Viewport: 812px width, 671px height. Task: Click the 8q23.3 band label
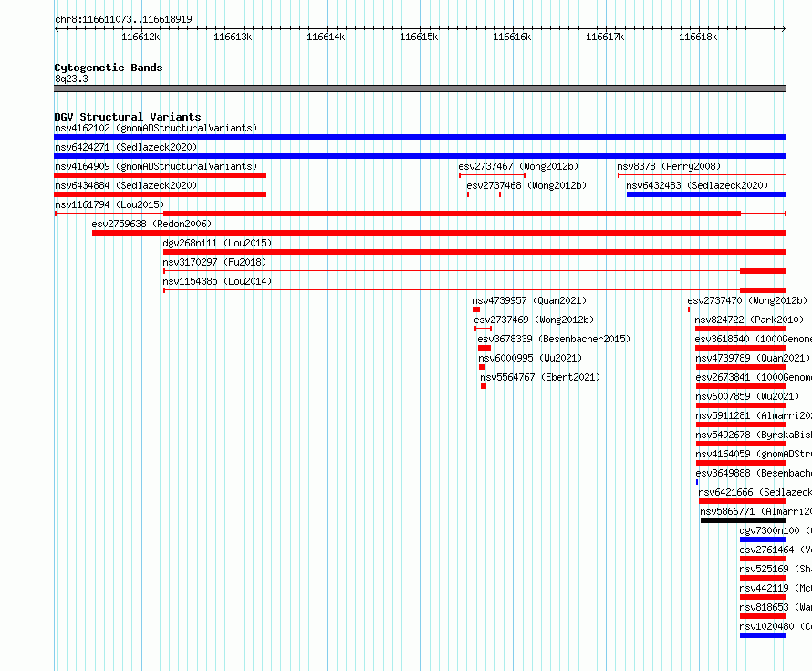(x=71, y=79)
